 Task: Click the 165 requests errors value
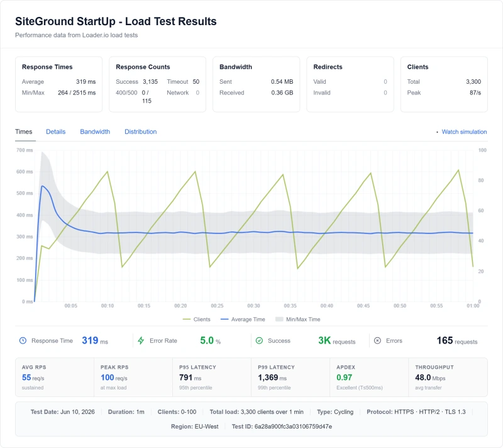click(x=457, y=340)
